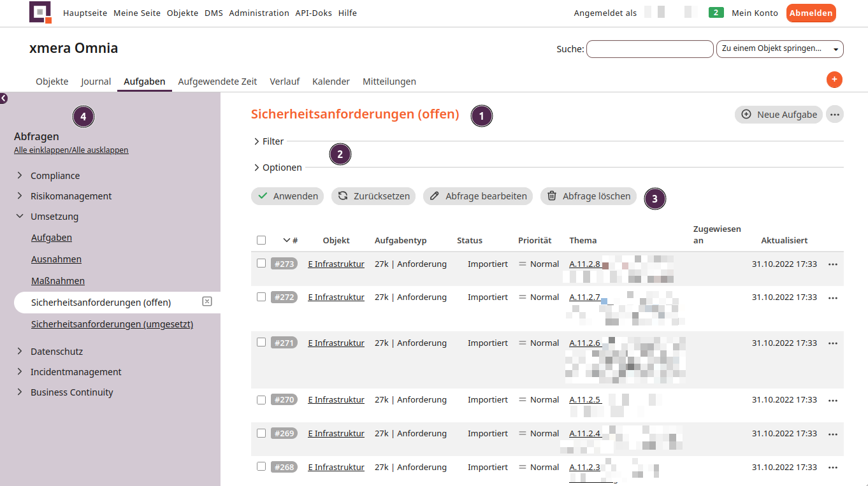868x486 pixels.
Task: Click the Anwenden button
Action: (287, 196)
